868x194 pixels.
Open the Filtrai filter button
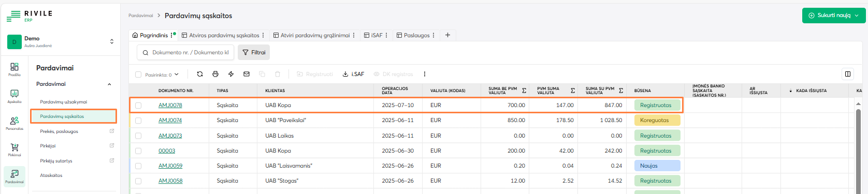pos(254,52)
